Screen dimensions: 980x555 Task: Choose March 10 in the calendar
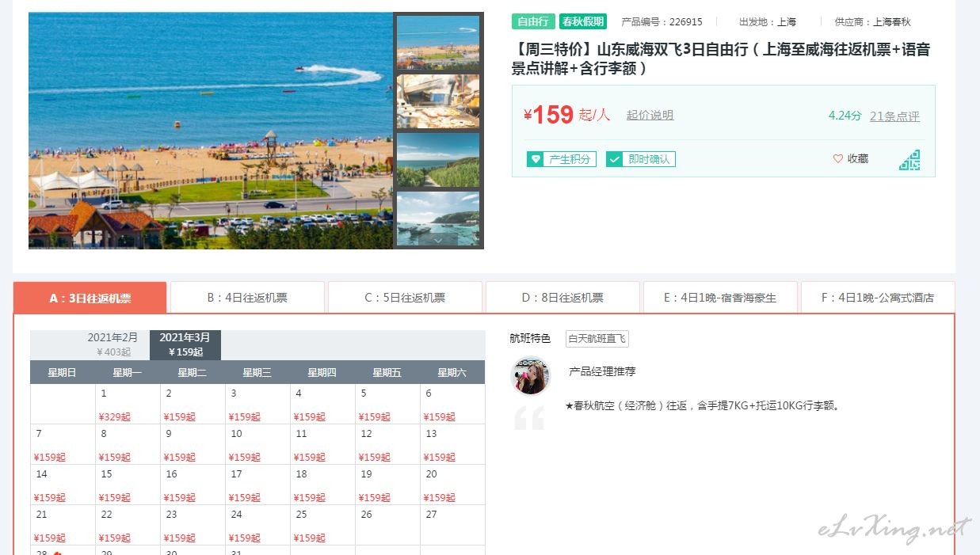point(257,444)
